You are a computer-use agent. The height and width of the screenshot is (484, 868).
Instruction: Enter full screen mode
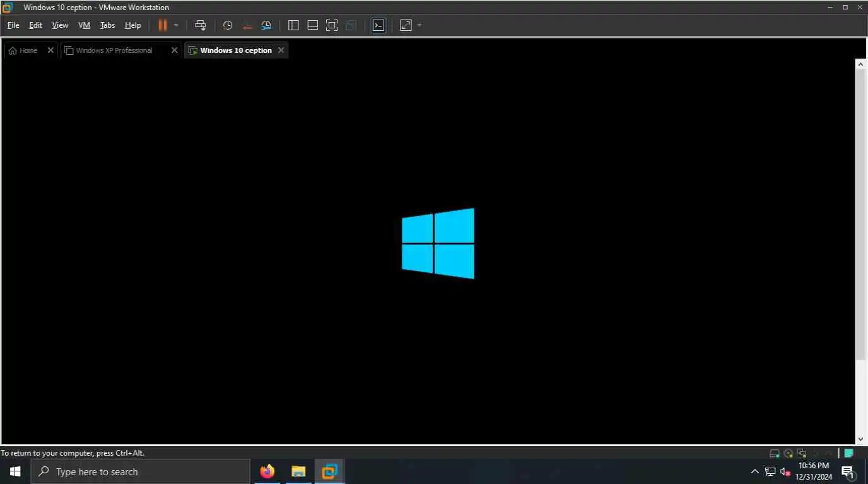[332, 25]
